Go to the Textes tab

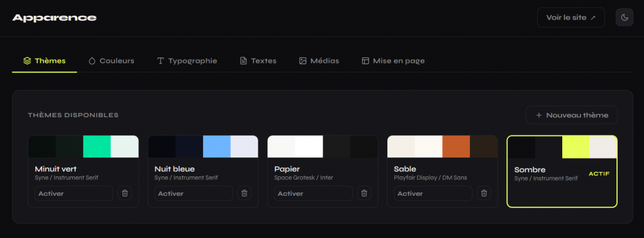[258, 61]
